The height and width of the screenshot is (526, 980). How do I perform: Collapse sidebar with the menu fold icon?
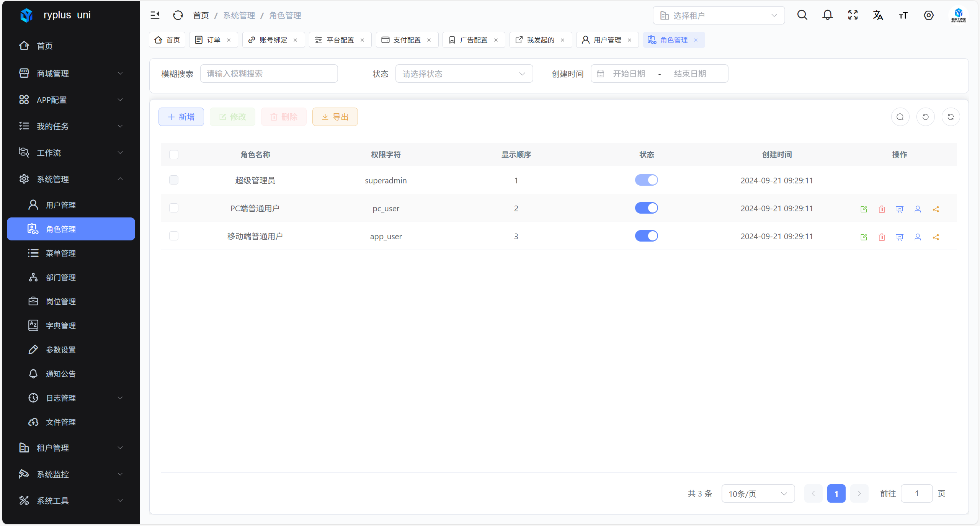155,15
